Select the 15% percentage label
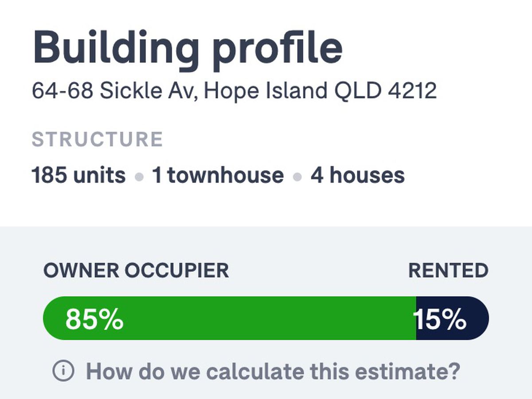 tap(440, 319)
